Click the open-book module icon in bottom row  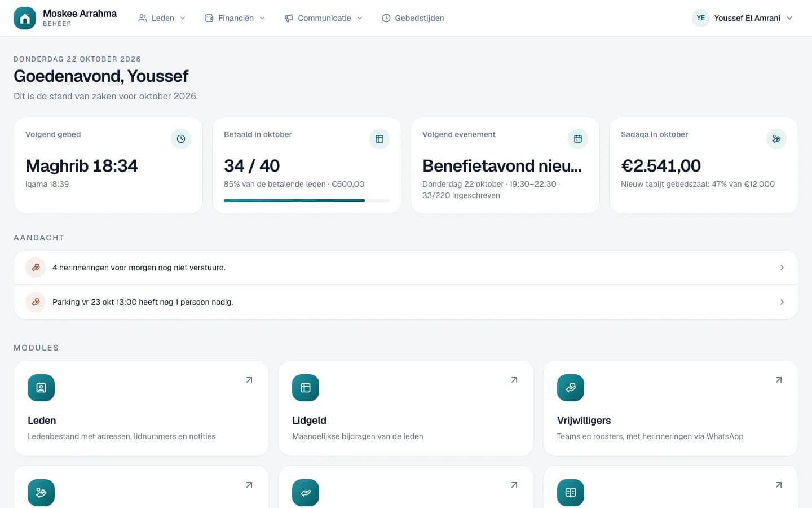click(x=571, y=493)
